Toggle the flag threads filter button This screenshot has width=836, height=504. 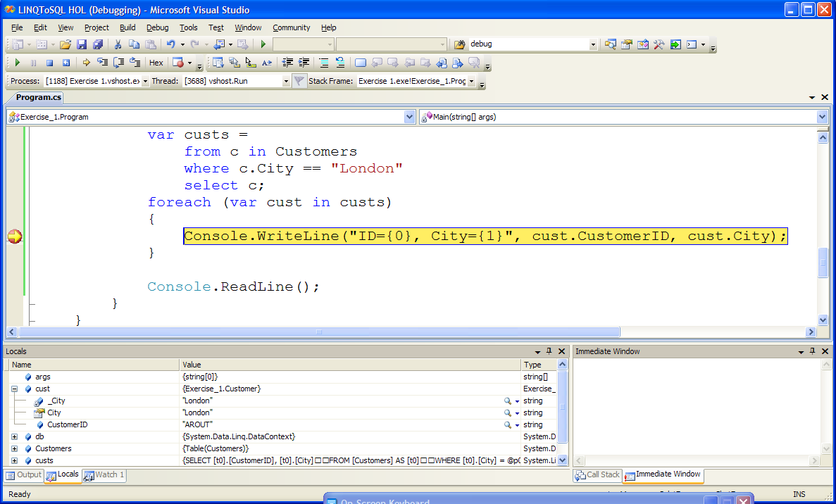[299, 81]
